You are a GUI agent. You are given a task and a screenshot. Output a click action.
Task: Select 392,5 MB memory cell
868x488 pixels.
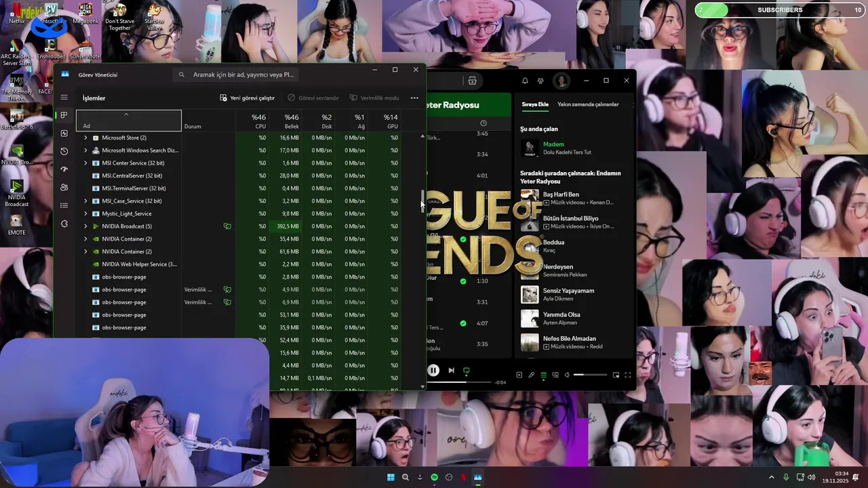[285, 226]
